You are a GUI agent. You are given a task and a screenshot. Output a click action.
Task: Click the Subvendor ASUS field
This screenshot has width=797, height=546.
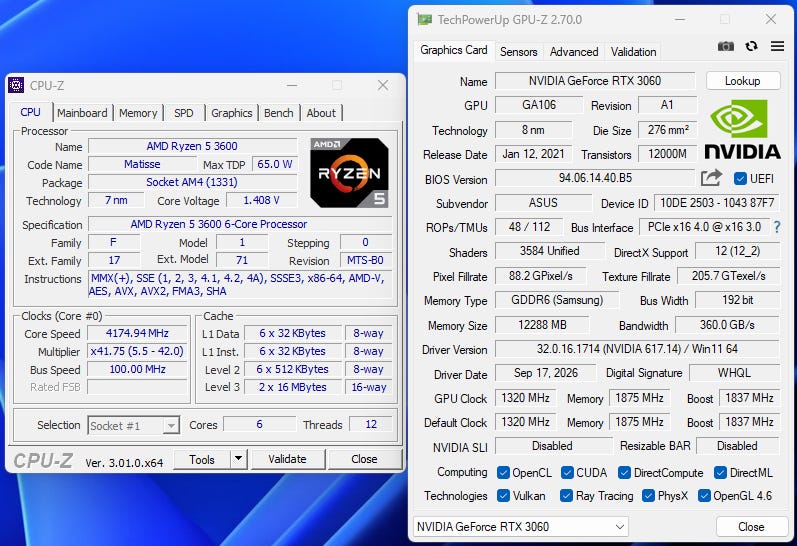[543, 203]
